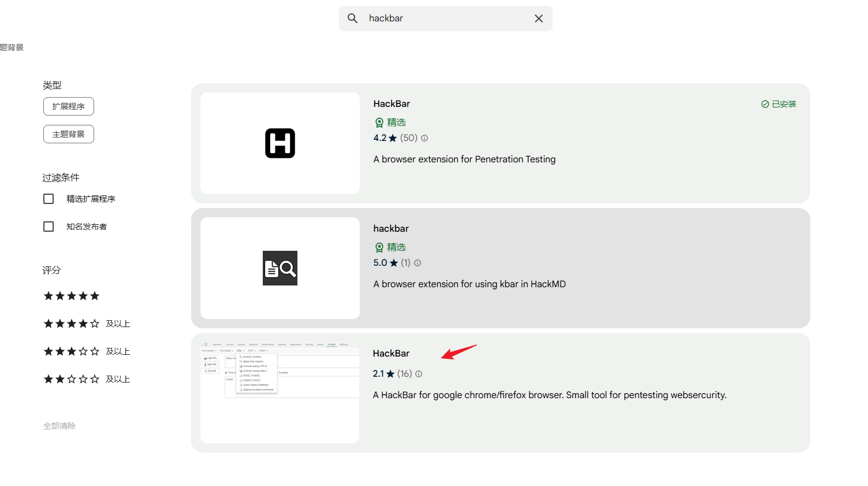The image size is (868, 486).
Task: Click the featured badge icon on first HackBar
Action: tap(379, 123)
